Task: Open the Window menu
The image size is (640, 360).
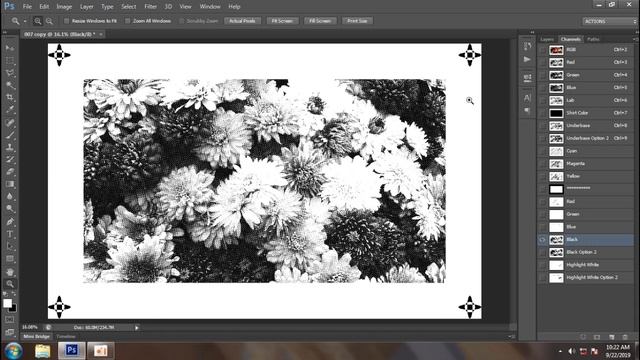Action: coord(210,7)
